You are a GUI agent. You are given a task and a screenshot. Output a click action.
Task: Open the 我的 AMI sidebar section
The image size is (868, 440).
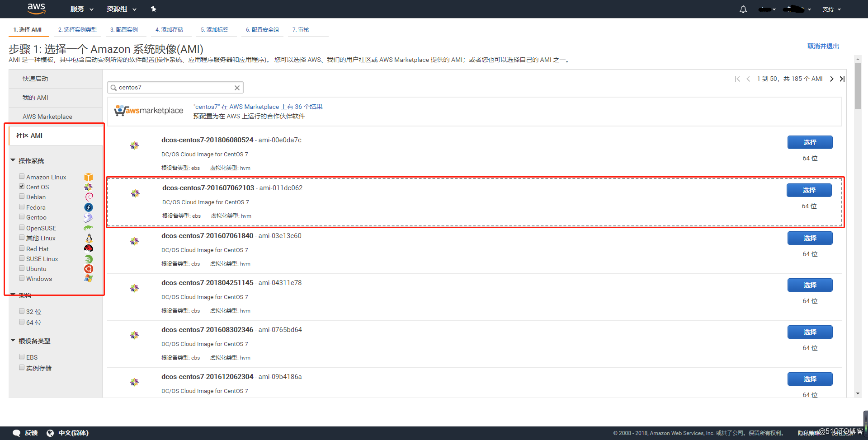click(x=56, y=98)
